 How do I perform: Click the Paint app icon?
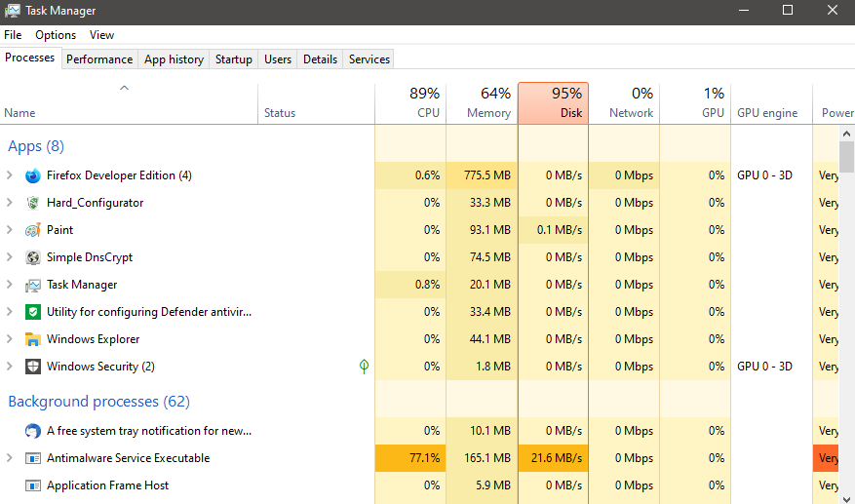click(x=33, y=230)
